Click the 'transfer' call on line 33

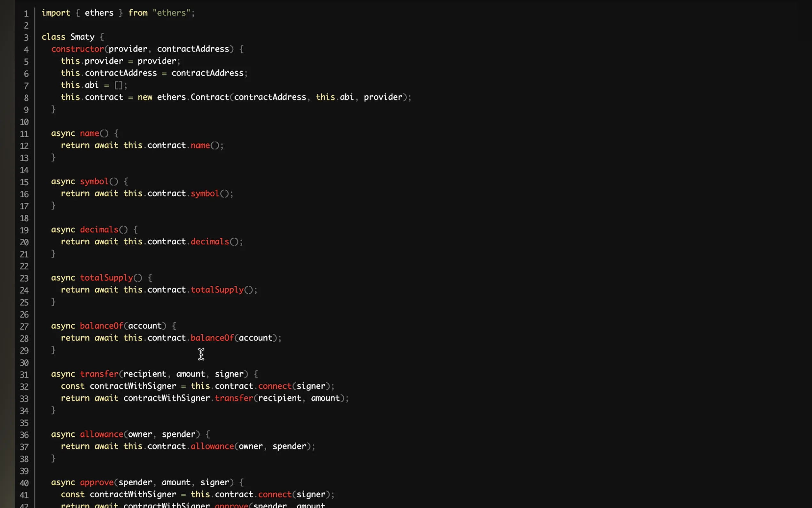pos(234,399)
